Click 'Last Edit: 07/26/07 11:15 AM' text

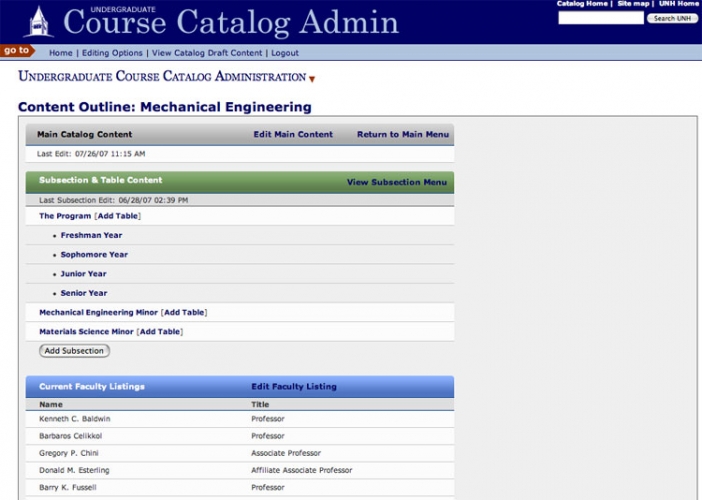click(x=91, y=154)
